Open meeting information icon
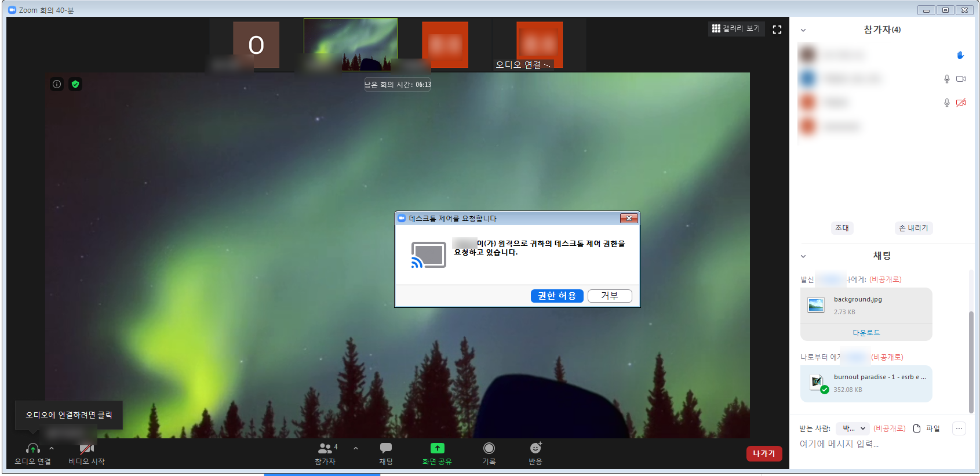This screenshot has height=476, width=980. (57, 84)
